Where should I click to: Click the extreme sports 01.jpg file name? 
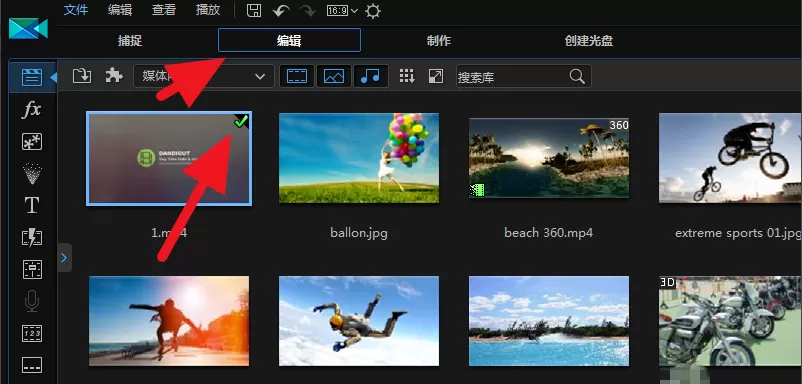[738, 233]
